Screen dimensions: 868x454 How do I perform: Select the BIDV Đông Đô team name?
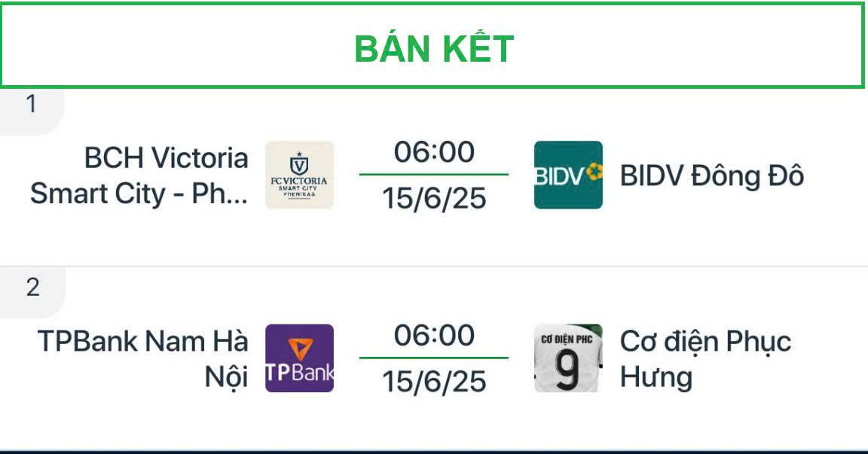click(711, 176)
